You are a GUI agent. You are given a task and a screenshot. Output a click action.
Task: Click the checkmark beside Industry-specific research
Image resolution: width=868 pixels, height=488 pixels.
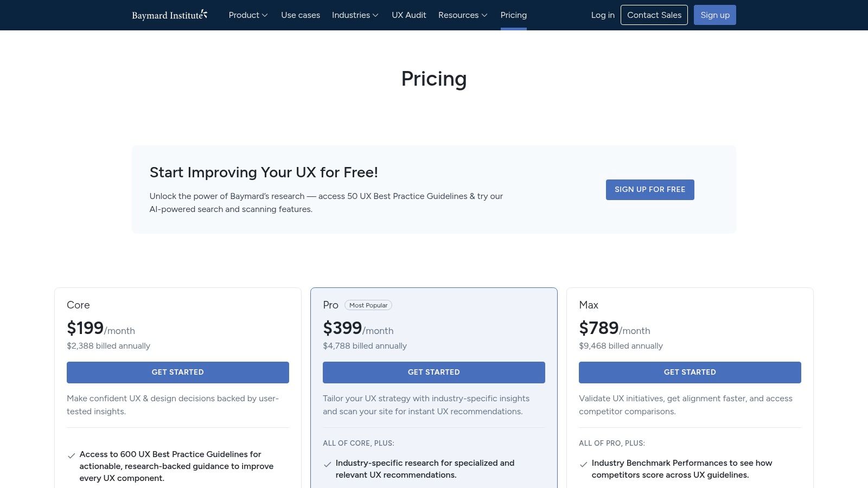pyautogui.click(x=327, y=464)
